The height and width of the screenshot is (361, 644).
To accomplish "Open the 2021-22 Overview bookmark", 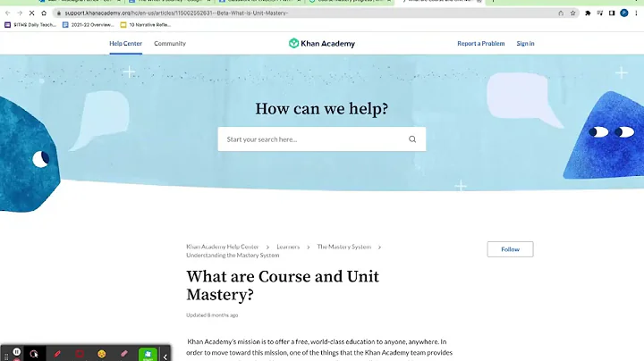I will pos(89,25).
